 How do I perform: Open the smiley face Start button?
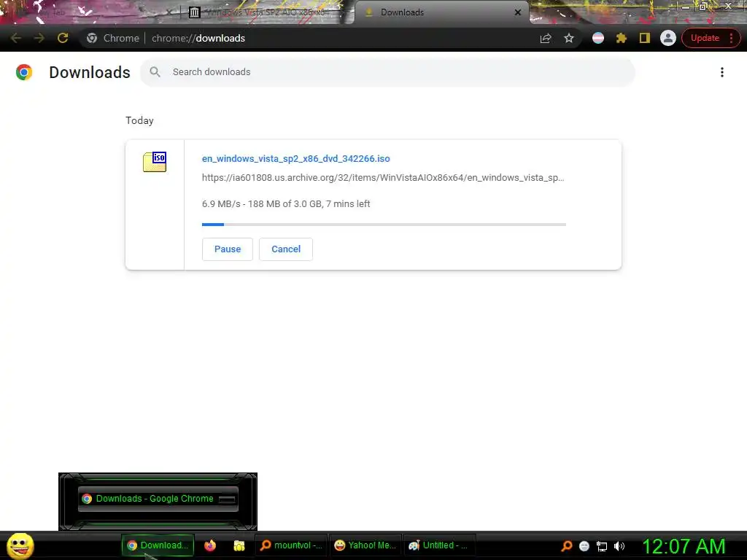[20, 545]
